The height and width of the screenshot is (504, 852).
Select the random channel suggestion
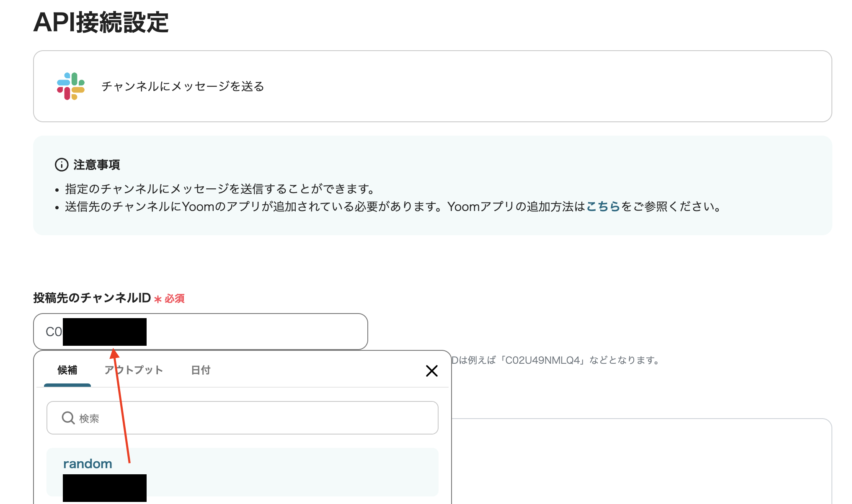click(88, 463)
